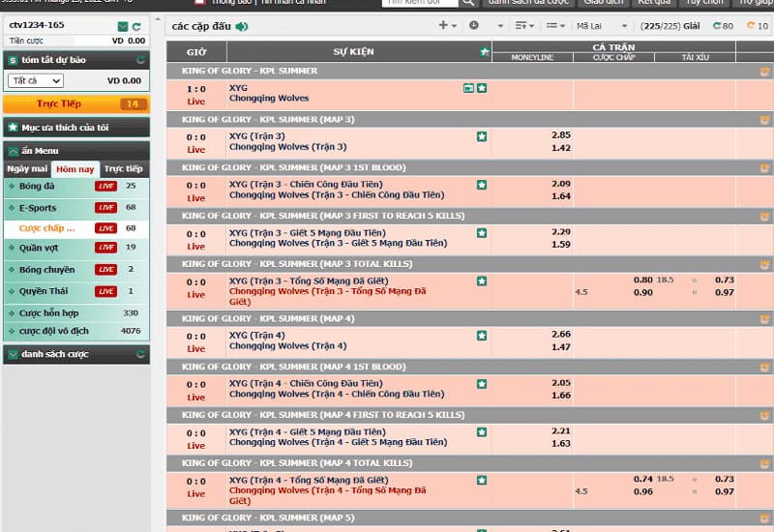Click the dollar icon beside 'tóm tắt dự báo'
This screenshot has height=532, width=774.
pos(13,60)
